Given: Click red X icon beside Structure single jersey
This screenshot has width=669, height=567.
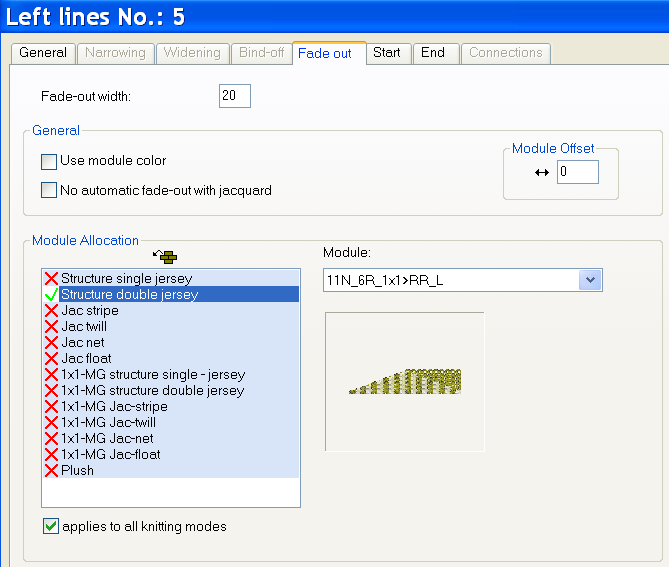Looking at the screenshot, I should [51, 278].
